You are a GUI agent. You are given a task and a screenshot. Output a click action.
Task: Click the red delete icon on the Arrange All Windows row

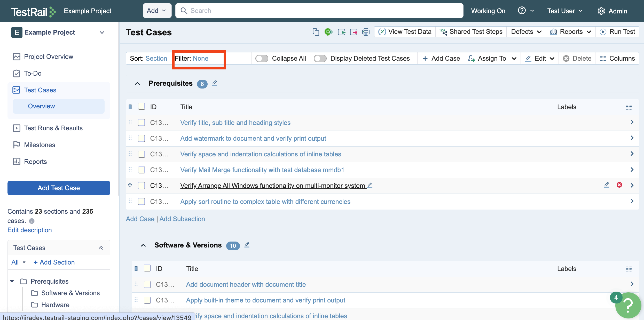(x=619, y=185)
